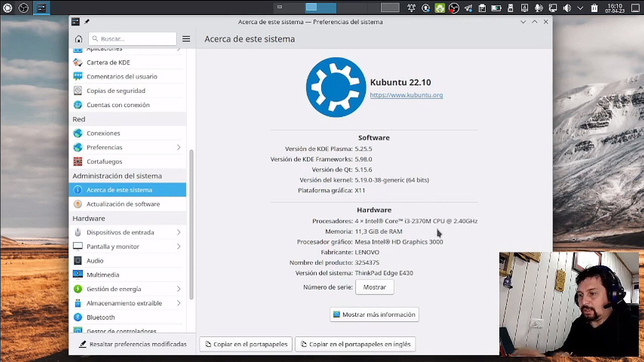Open the trash icon in panel
This screenshot has height=362, width=644.
594,8
